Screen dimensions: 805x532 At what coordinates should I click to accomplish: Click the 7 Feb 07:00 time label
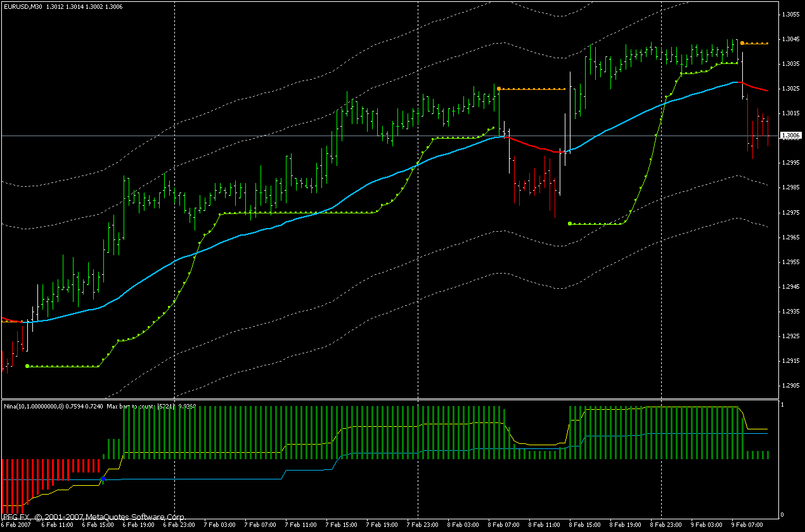260,525
